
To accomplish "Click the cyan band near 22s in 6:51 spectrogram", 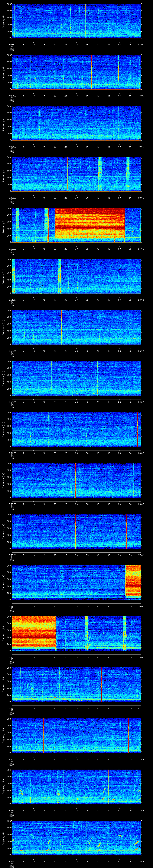I will coord(59,276).
